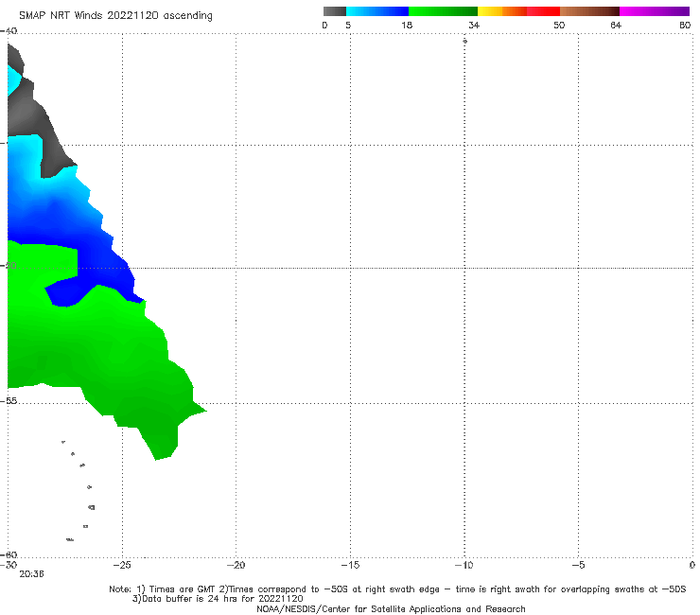The width and height of the screenshot is (700, 615).
Task: Click the longitude label '-10'
Action: (464, 565)
